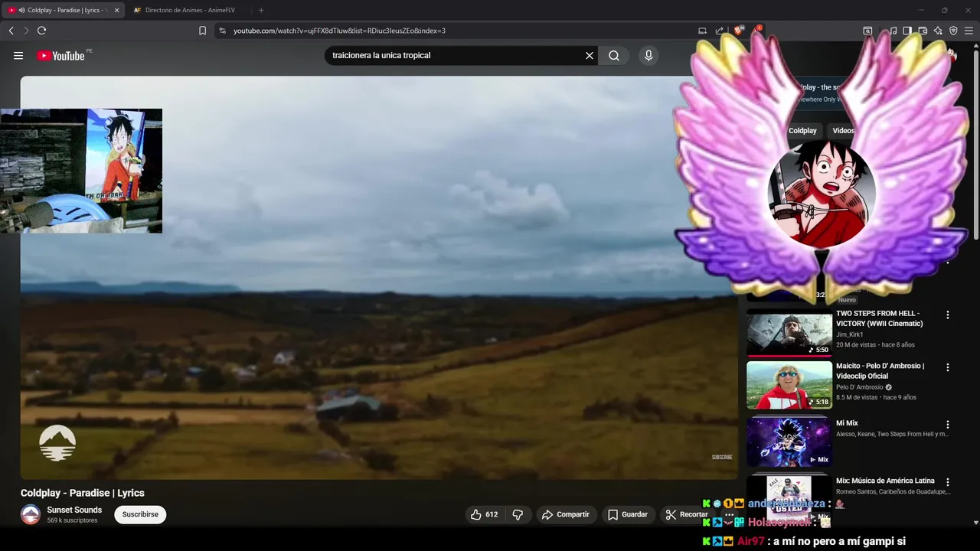The image size is (980, 551).
Task: Open the media control music note icon
Action: pos(893,31)
